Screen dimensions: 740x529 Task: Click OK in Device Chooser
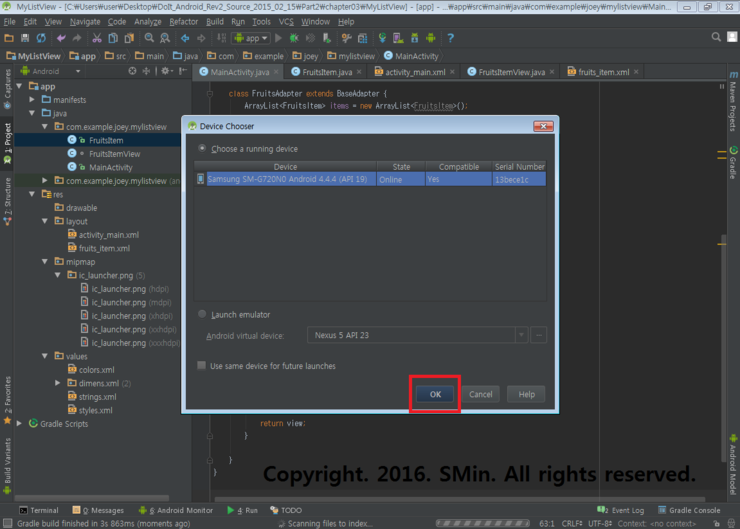point(435,394)
